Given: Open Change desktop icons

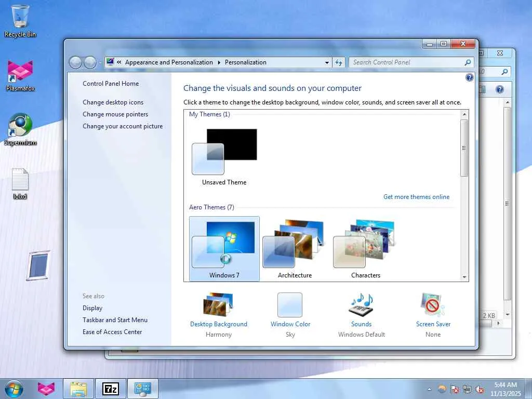Looking at the screenshot, I should (x=113, y=102).
